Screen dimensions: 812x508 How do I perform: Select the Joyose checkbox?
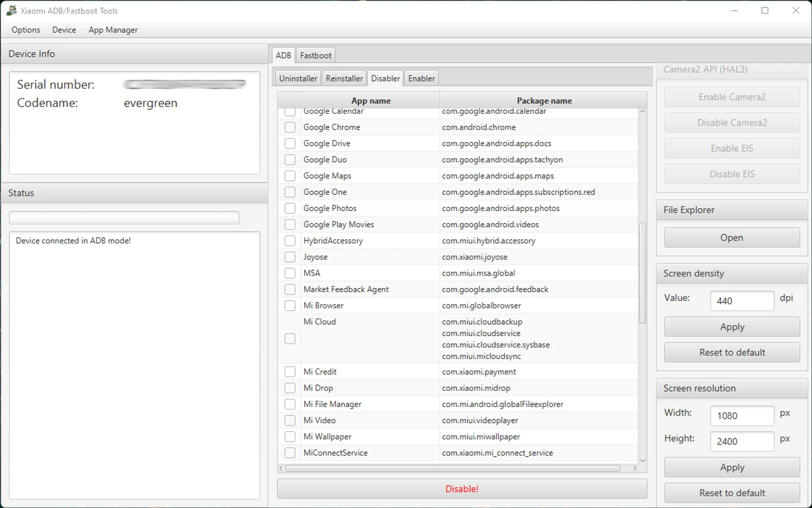click(290, 257)
